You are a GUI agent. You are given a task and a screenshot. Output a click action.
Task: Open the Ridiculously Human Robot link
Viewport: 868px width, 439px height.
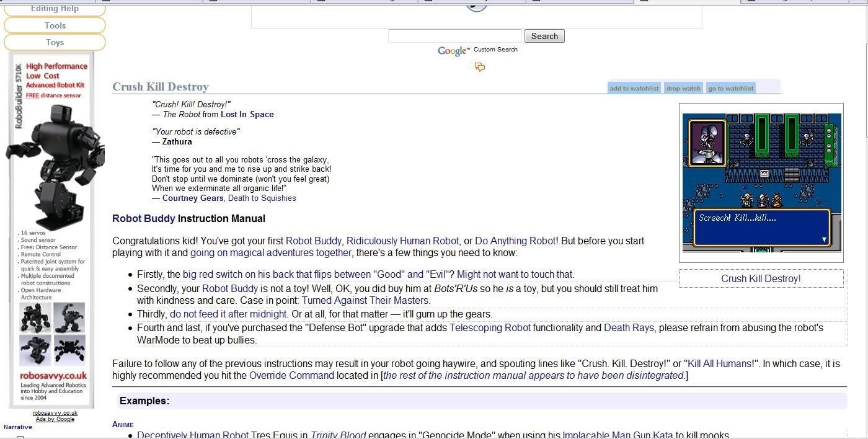tap(402, 241)
